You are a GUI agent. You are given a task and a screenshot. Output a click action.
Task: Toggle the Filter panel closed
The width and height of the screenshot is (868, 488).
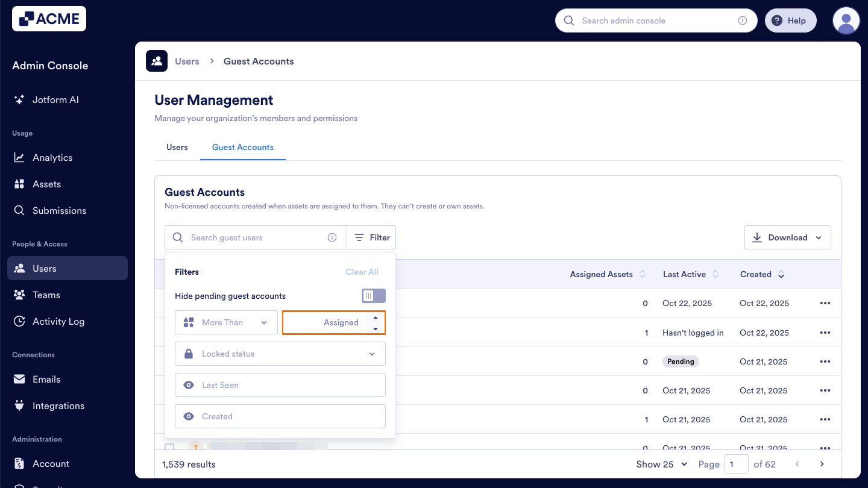371,237
